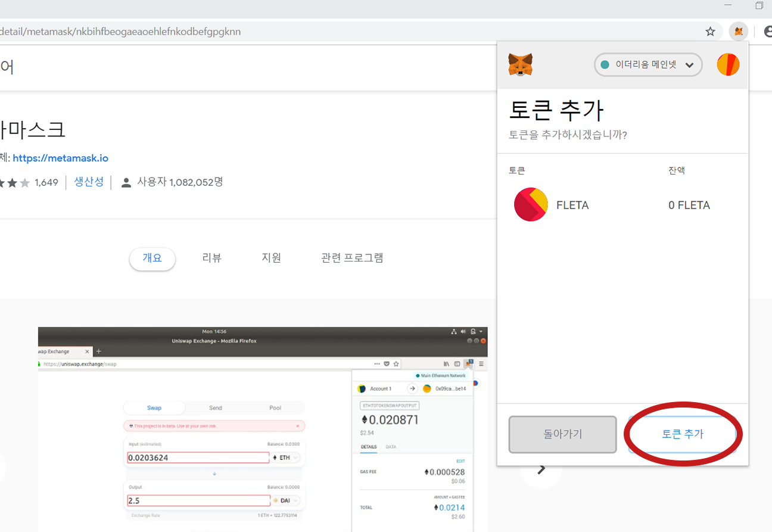This screenshot has width=772, height=532.
Task: Click the MetaMask fox logo
Action: [519, 64]
